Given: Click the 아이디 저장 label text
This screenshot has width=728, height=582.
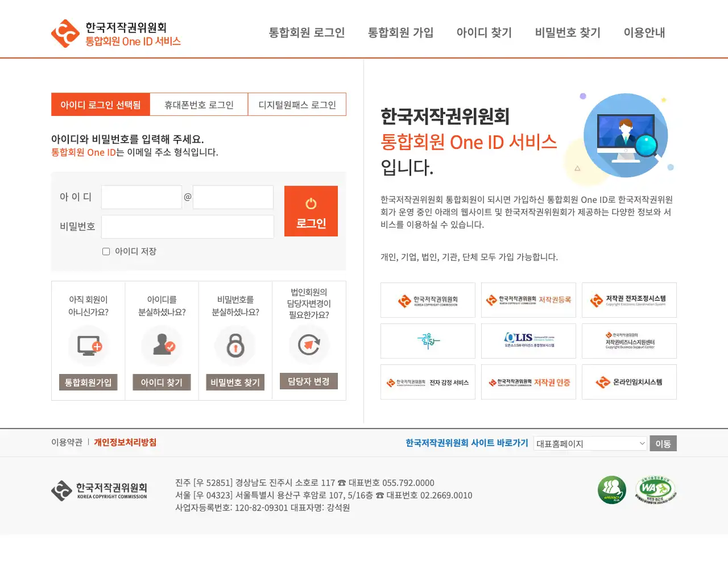Looking at the screenshot, I should click(x=135, y=251).
